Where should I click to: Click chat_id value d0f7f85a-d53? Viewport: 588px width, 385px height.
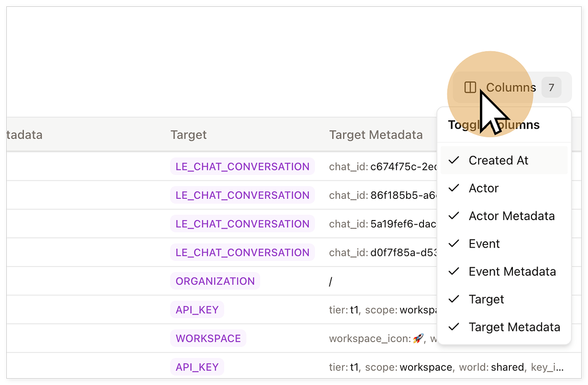pyautogui.click(x=404, y=253)
